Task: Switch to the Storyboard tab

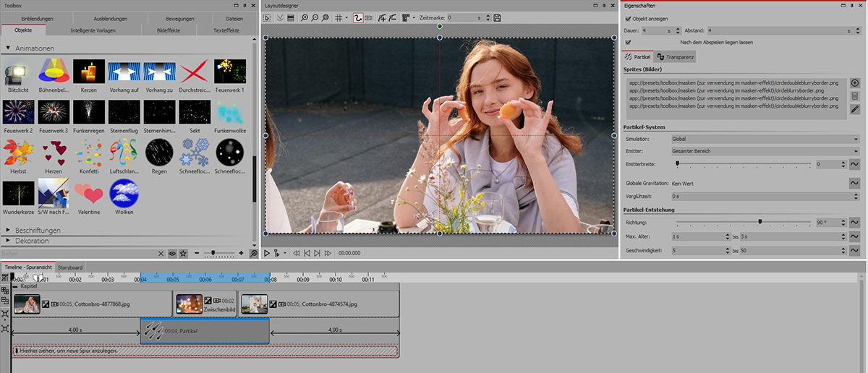Action: coord(70,267)
